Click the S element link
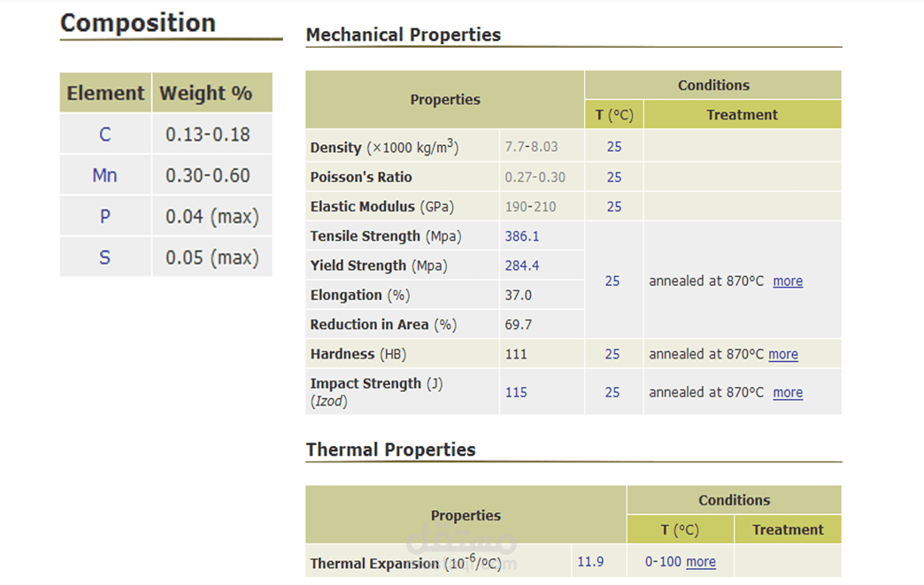924x585 pixels. click(x=104, y=258)
